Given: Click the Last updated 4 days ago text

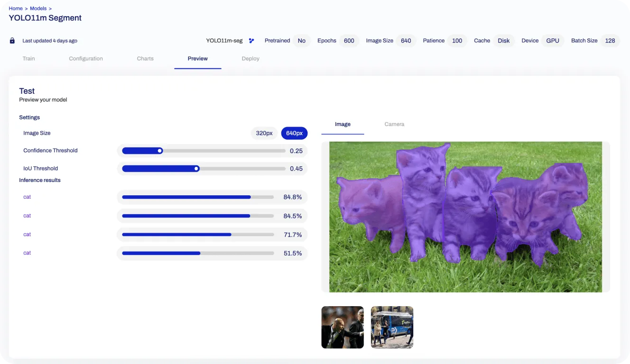Looking at the screenshot, I should pos(50,41).
